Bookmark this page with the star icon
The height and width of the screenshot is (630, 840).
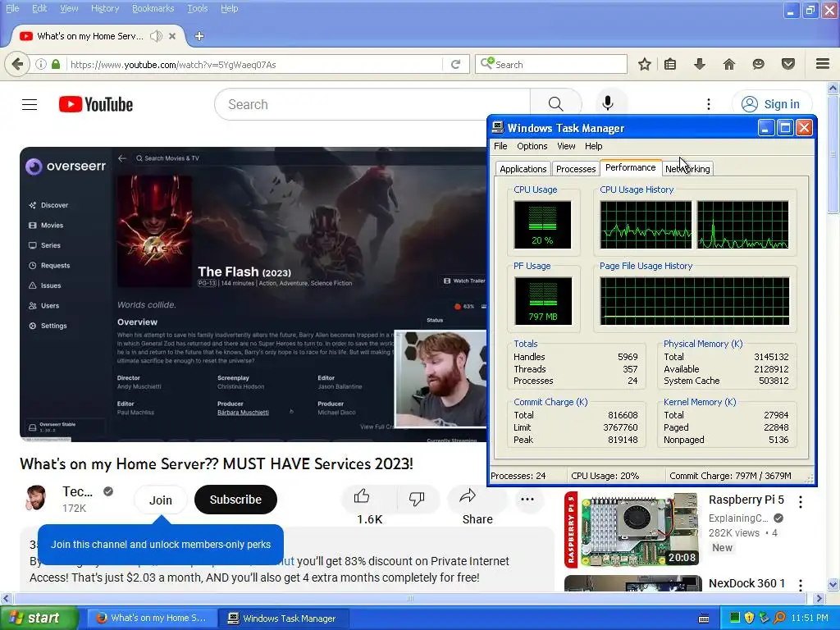(645, 64)
